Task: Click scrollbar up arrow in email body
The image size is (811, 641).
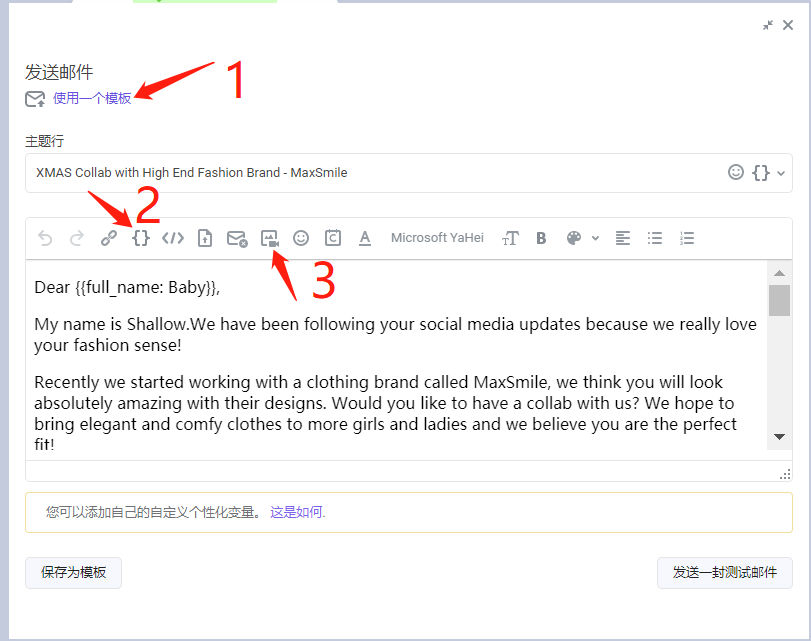Action: pos(779,273)
